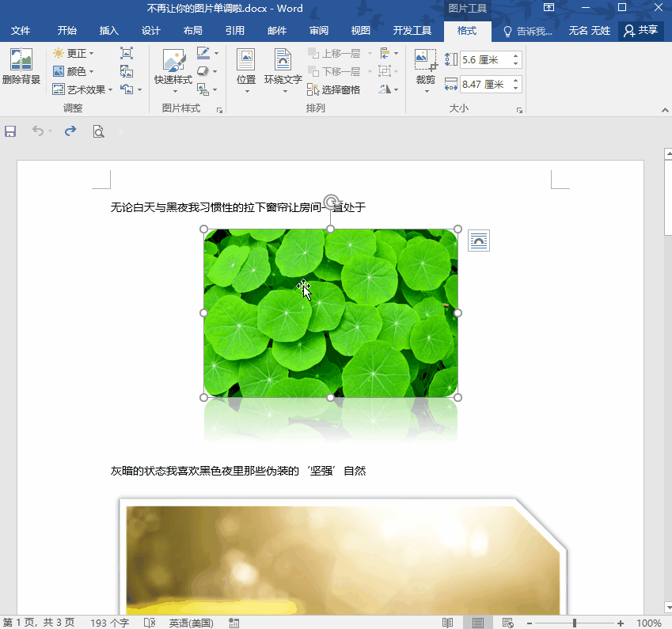This screenshot has width=672, height=629.
Task: Click the word count 193 个字
Action: 110,623
